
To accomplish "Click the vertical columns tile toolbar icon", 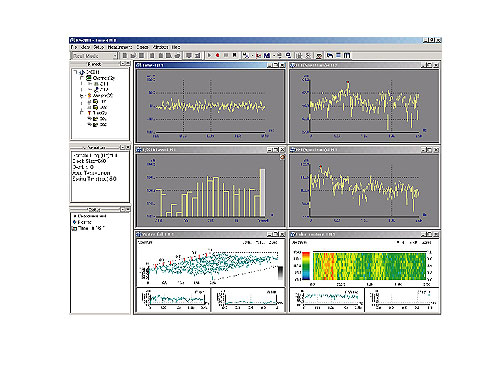I will 347,55.
